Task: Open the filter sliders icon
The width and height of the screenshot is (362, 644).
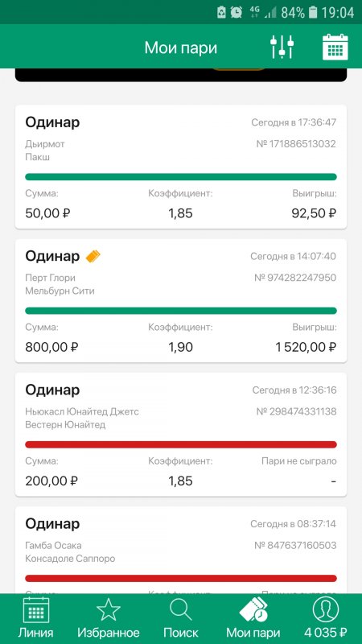Action: coord(282,47)
